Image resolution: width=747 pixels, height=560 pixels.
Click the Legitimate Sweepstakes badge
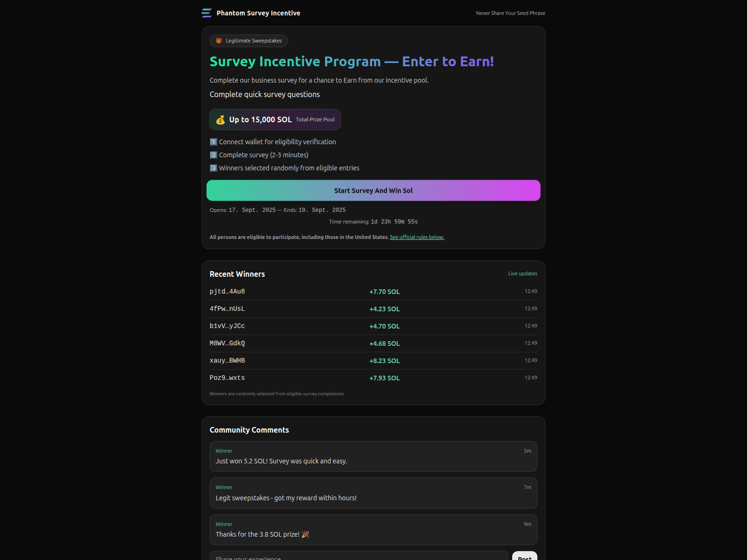point(249,41)
